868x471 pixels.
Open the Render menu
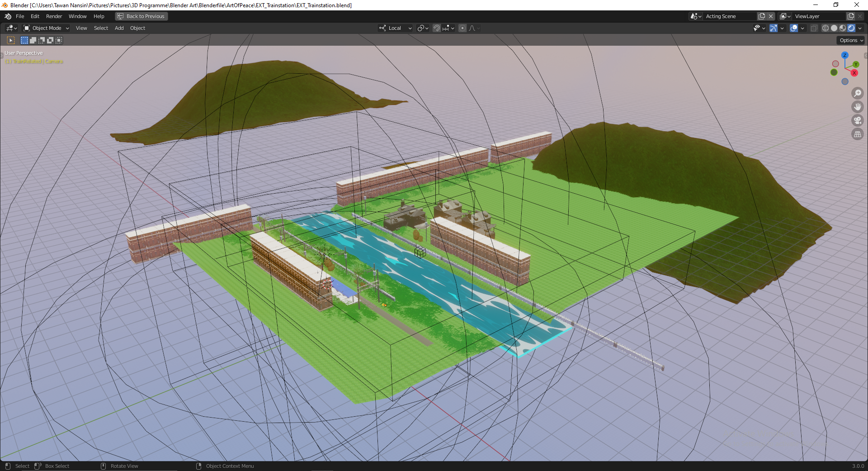[x=54, y=16]
